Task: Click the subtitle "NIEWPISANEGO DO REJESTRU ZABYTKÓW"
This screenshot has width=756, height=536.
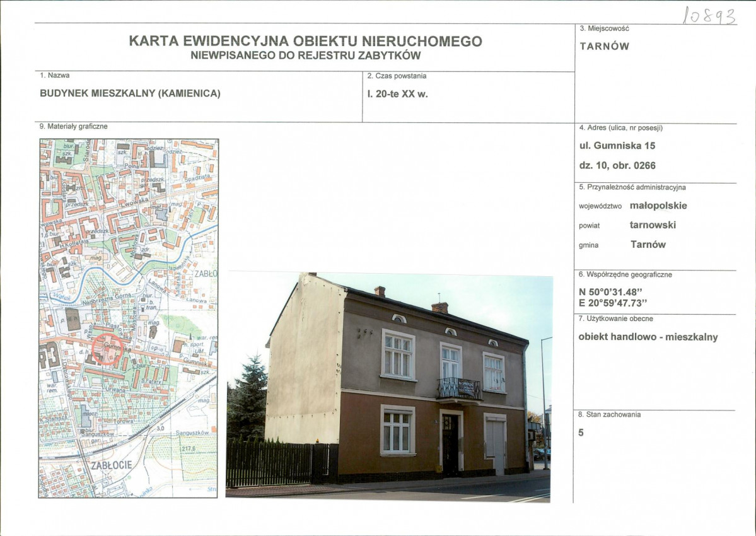Action: 305,55
